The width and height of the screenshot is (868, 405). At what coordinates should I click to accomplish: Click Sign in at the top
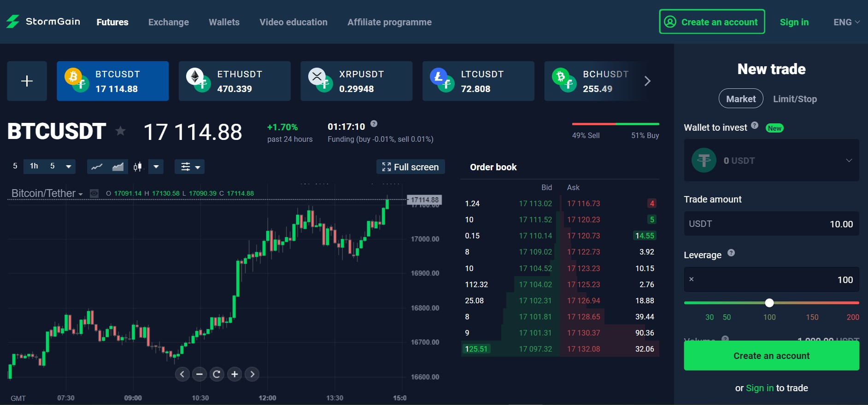[794, 22]
